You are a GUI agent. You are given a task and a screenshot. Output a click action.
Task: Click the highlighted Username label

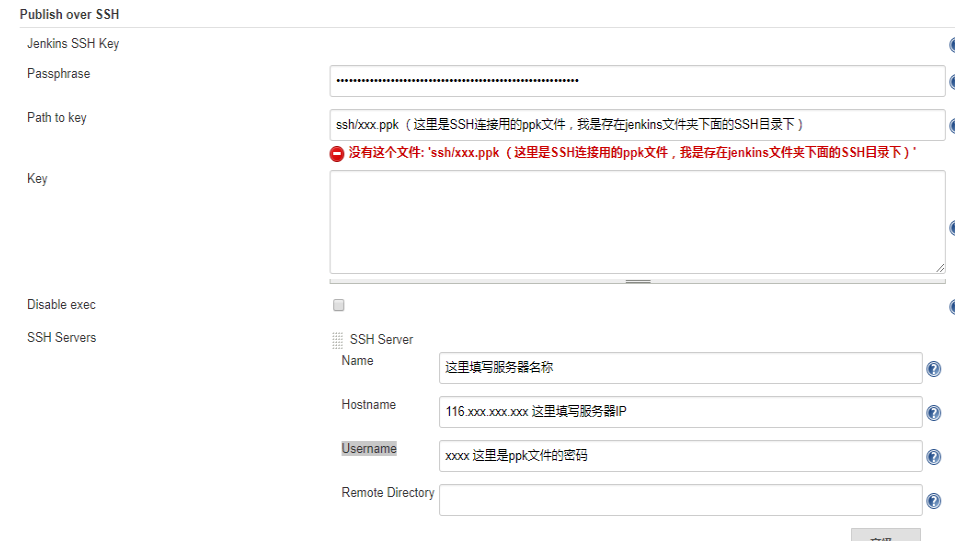(x=369, y=449)
